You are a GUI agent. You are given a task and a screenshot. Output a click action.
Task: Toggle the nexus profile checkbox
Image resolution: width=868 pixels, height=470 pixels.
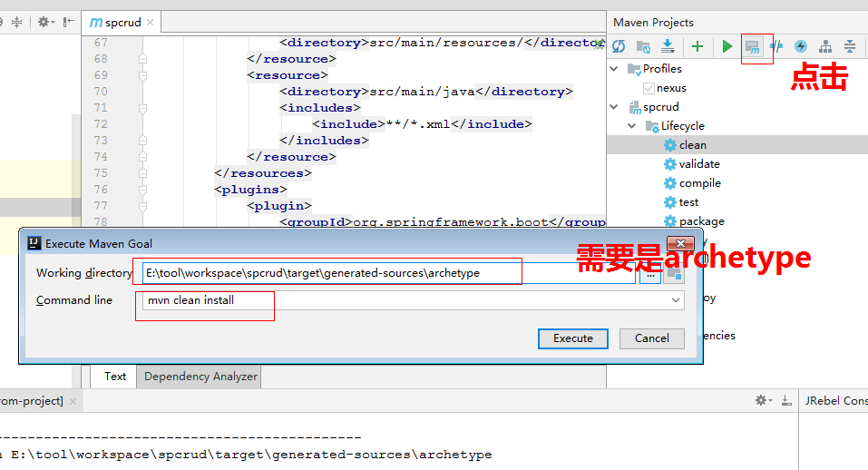(x=649, y=88)
